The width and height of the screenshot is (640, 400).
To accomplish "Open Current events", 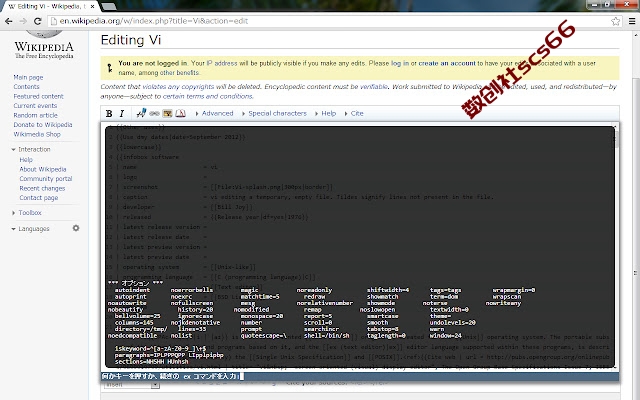I will (x=35, y=106).
